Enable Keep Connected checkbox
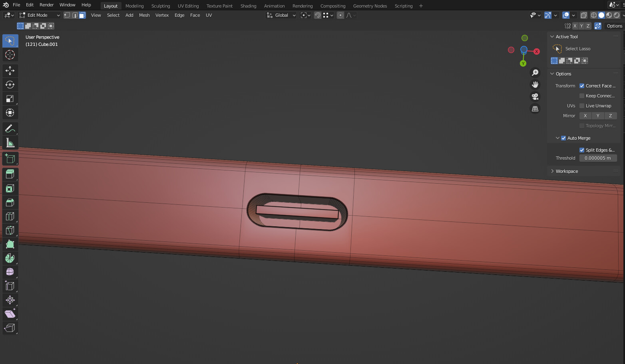 click(x=582, y=96)
